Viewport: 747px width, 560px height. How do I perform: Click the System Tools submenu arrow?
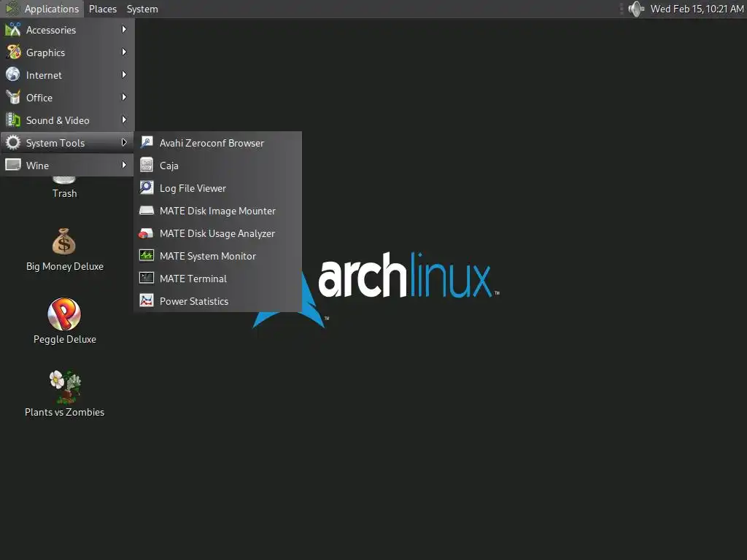124,142
